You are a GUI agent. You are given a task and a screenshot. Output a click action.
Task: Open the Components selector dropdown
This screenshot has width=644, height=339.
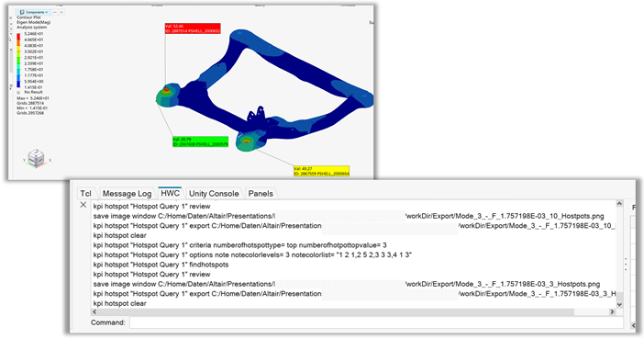(x=33, y=12)
